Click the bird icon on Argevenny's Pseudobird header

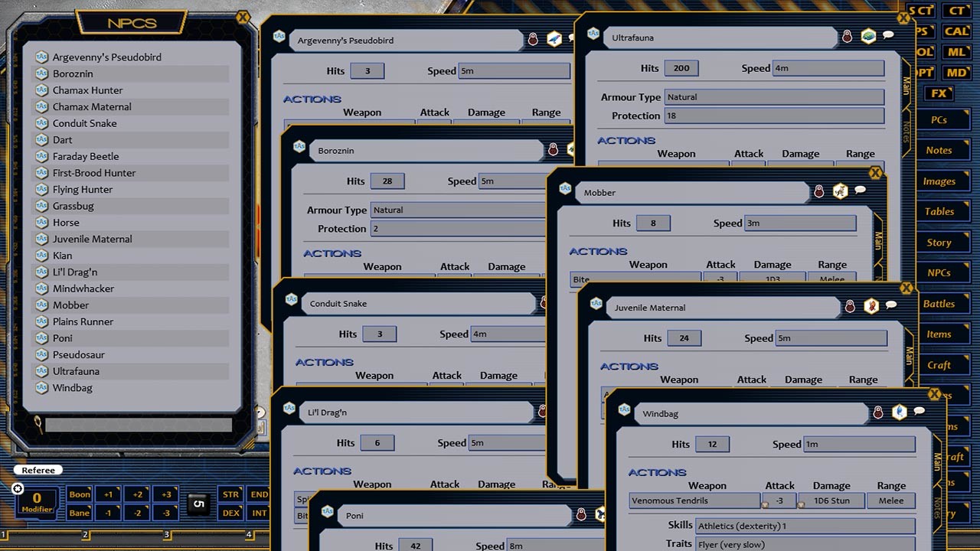tap(554, 39)
